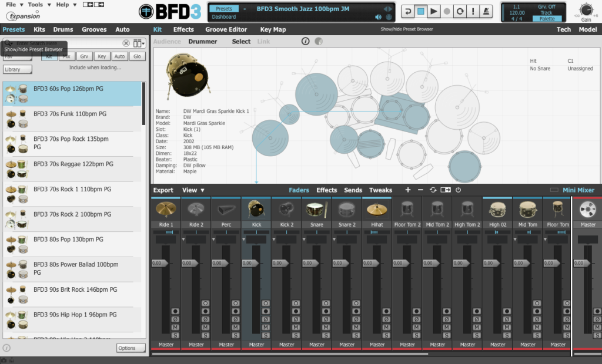Screen dimensions: 602x364
Task: Expand the Ride 2 channel disclosure triangle
Action: (183, 240)
